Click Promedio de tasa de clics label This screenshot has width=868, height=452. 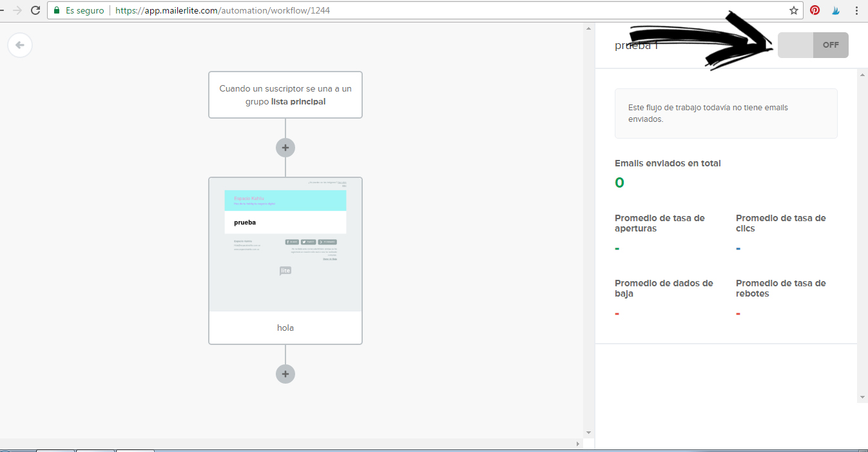(781, 223)
